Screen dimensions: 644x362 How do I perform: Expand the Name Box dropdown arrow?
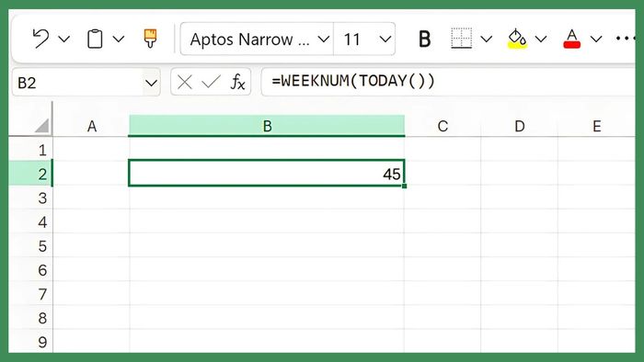click(x=151, y=84)
